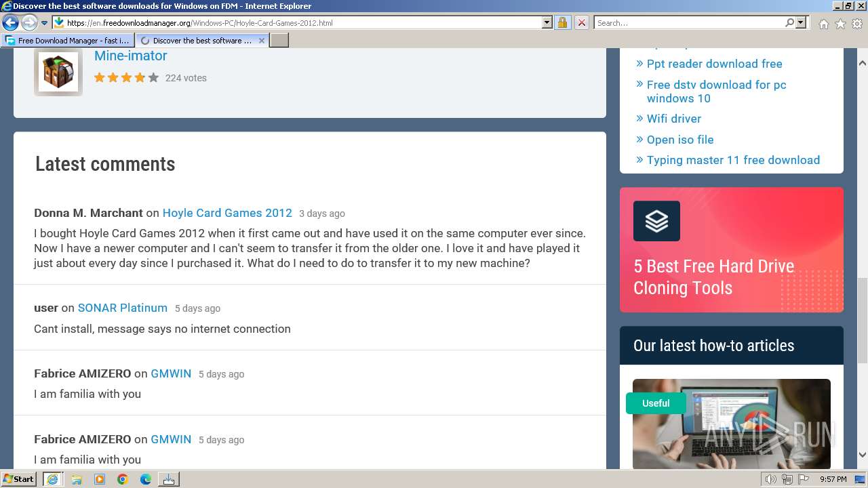Click the Action Center flag tray icon
The image size is (868, 488).
click(x=804, y=479)
